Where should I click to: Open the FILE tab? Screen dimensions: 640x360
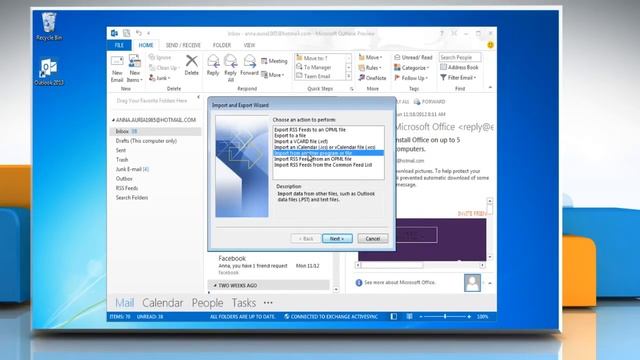pyautogui.click(x=119, y=45)
